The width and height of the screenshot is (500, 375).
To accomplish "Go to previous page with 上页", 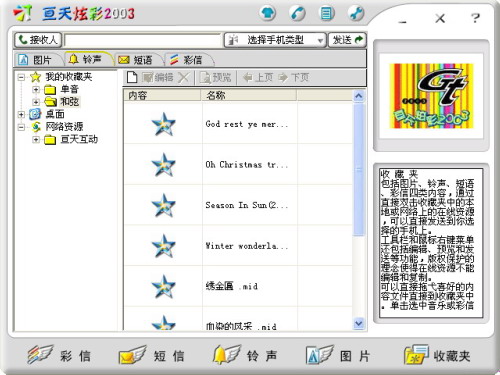I will tap(258, 78).
